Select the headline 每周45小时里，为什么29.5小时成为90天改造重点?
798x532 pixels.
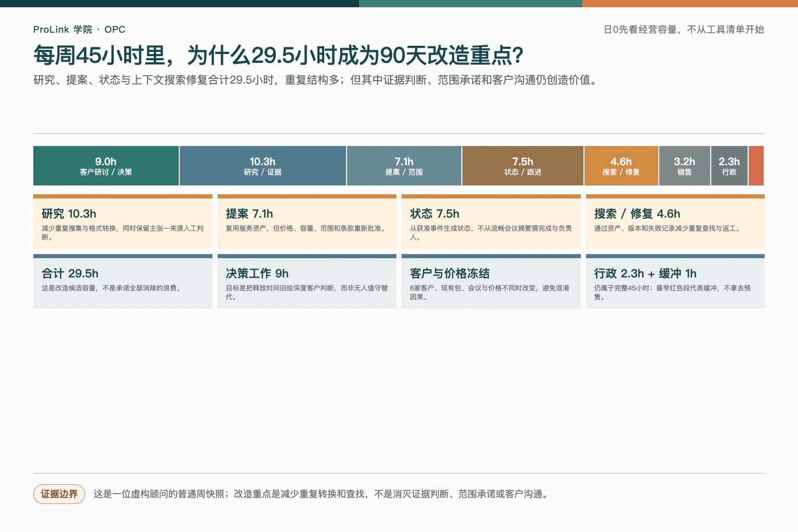click(x=278, y=56)
